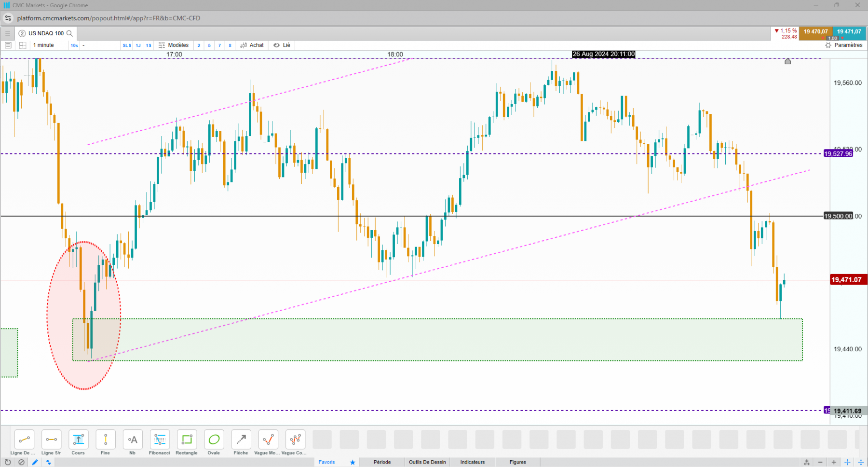Click the 19,527.96 purple price level marker
The width and height of the screenshot is (868, 467).
tap(838, 154)
